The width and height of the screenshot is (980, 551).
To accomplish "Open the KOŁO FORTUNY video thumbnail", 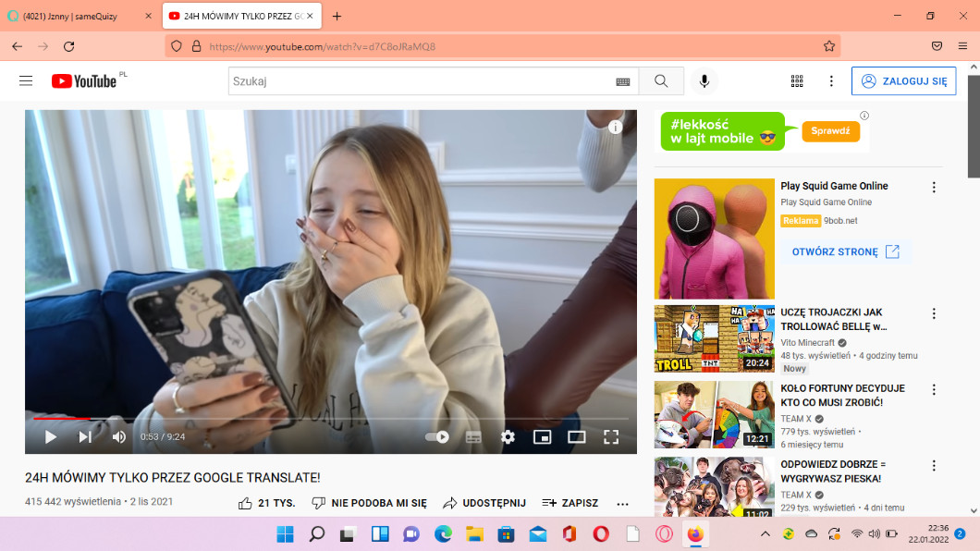I will (x=714, y=415).
